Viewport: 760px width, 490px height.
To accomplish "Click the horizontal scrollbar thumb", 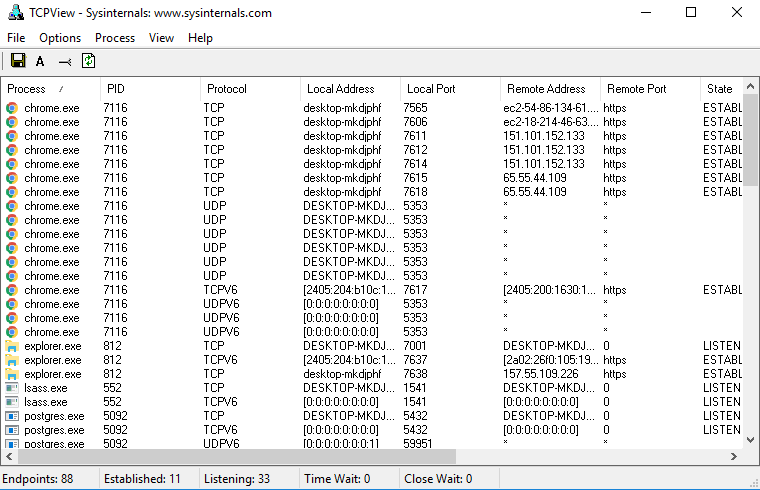I will coord(237,456).
